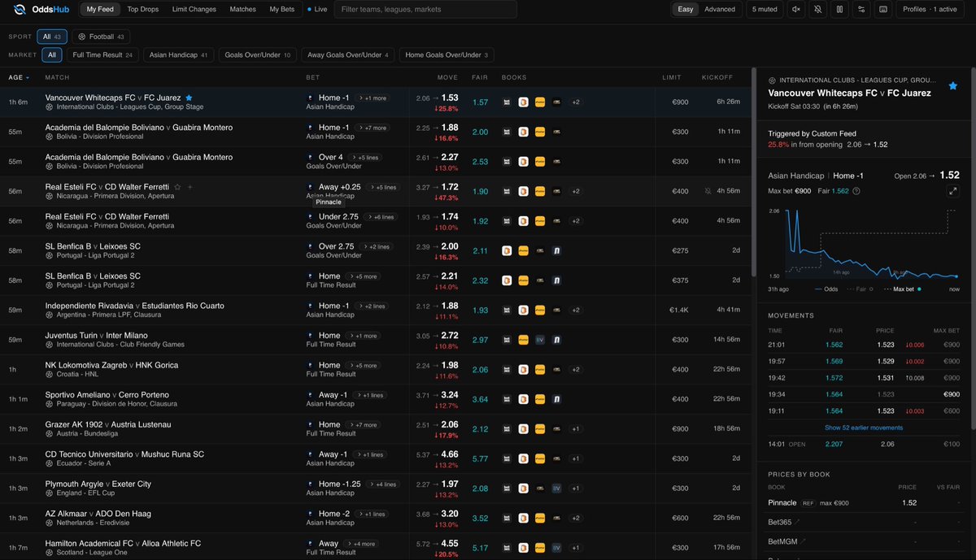
Task: Click muted bell icon in Real Esteli row
Action: pyautogui.click(x=708, y=191)
